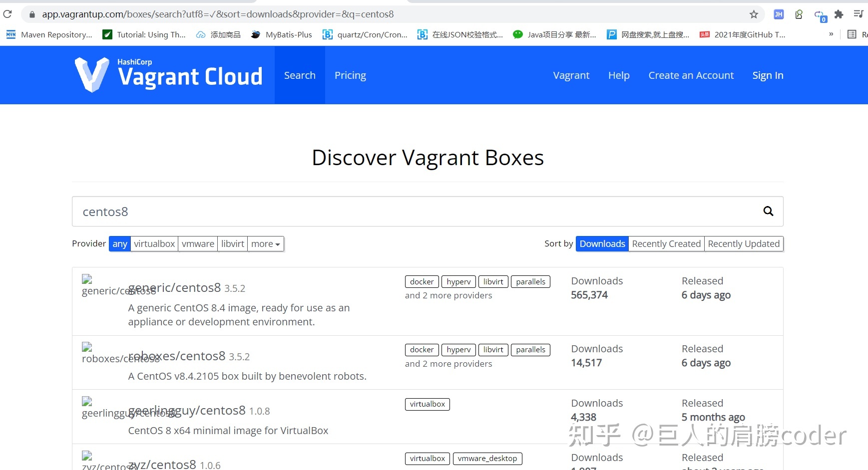The height and width of the screenshot is (470, 868).
Task: Open the Pricing page
Action: tap(350, 75)
